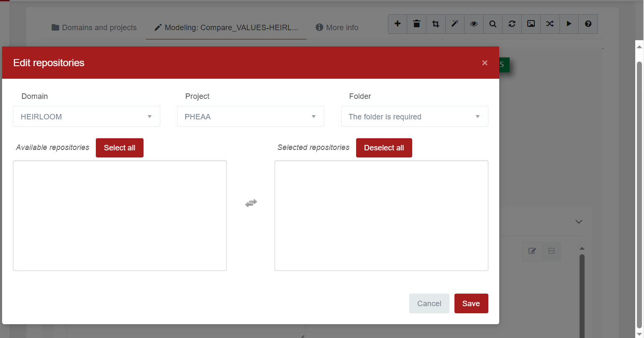Click the swap arrows between repository lists
This screenshot has height=338, width=644.
pos(251,203)
